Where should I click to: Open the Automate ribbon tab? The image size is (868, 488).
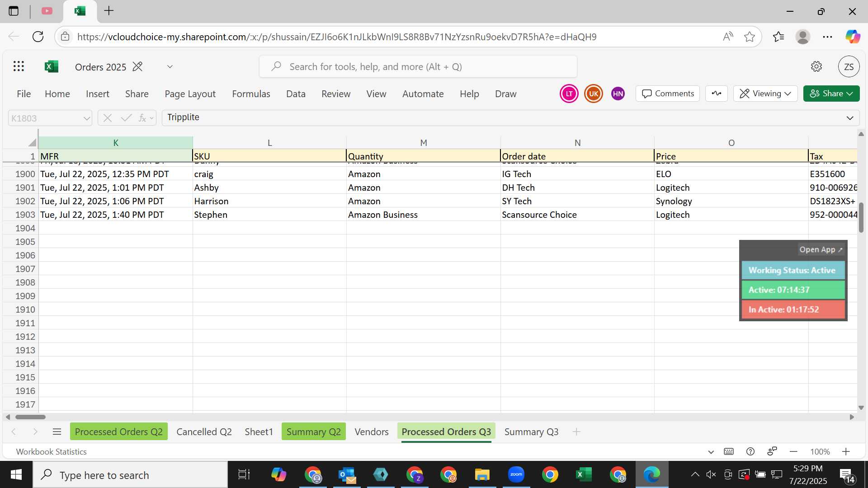423,94
